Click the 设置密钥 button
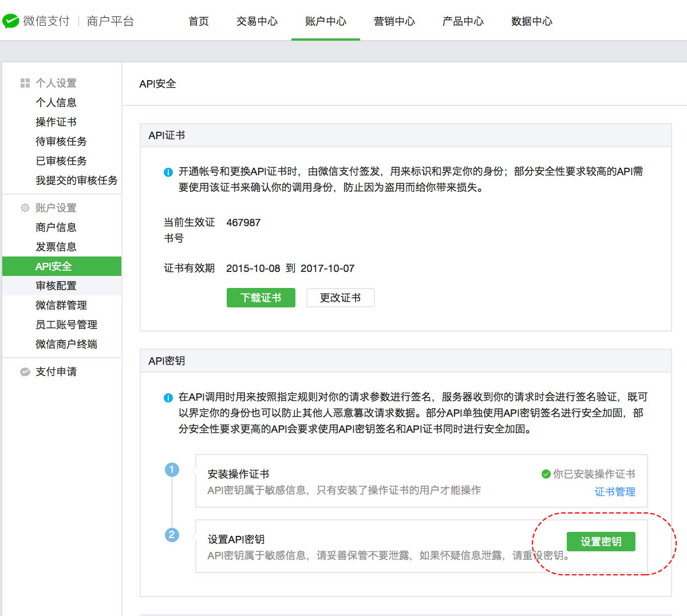Screen dimensions: 687x616 [601, 542]
